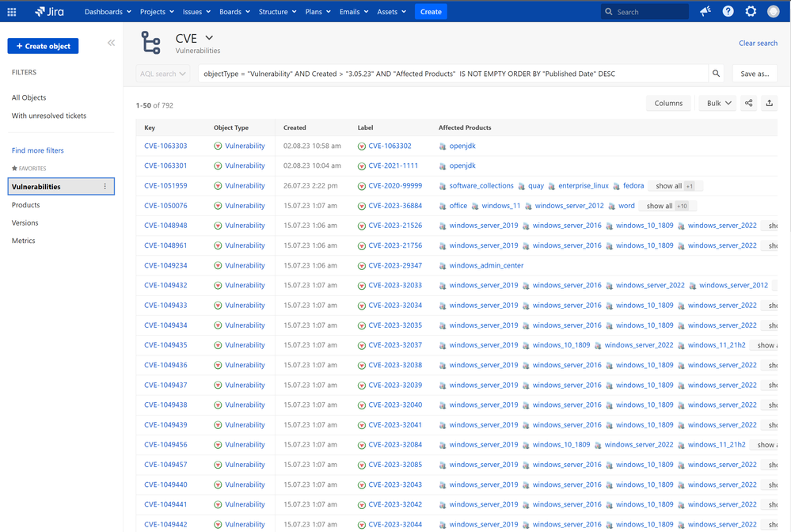
Task: Go to Jira home via logo
Action: click(x=49, y=12)
